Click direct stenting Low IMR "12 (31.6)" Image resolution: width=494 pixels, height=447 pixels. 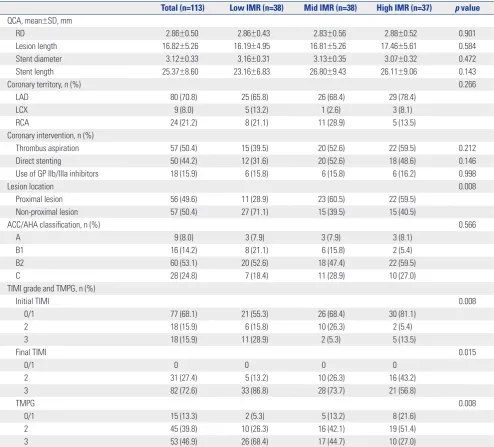point(255,161)
